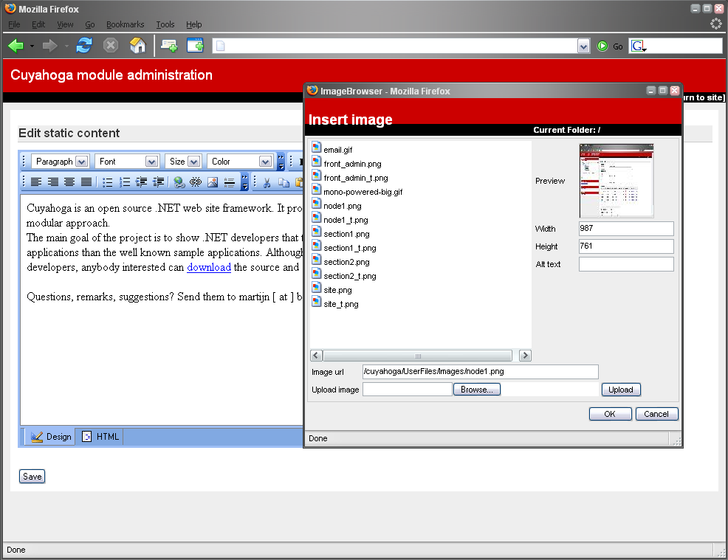Open the Font dropdown

click(x=127, y=162)
